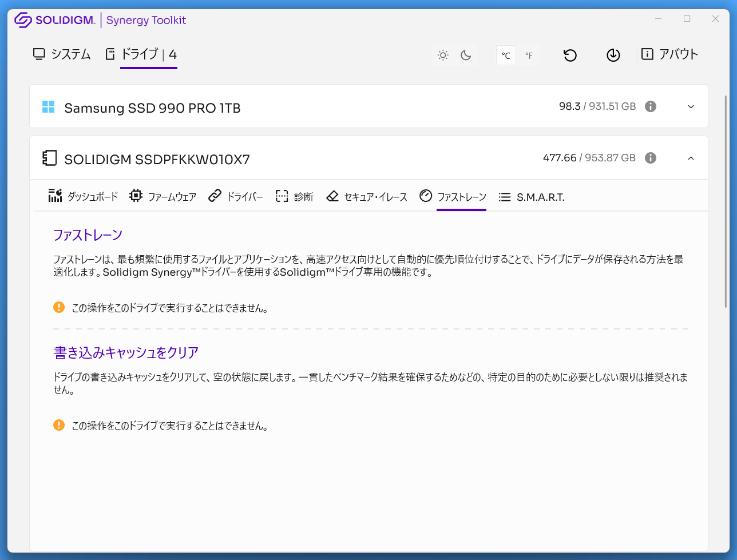This screenshot has height=560, width=737.
Task: Click the 98.3 / 931.51 GB capacity text
Action: (x=597, y=106)
